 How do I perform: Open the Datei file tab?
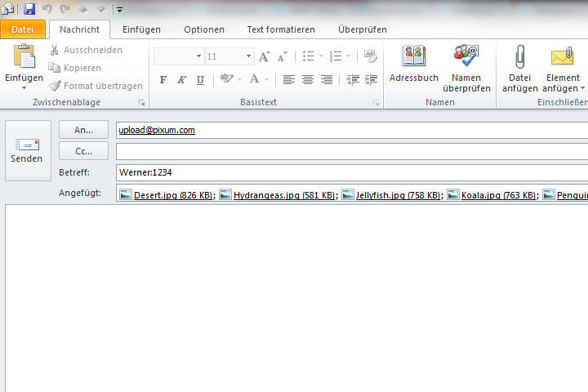[x=23, y=29]
